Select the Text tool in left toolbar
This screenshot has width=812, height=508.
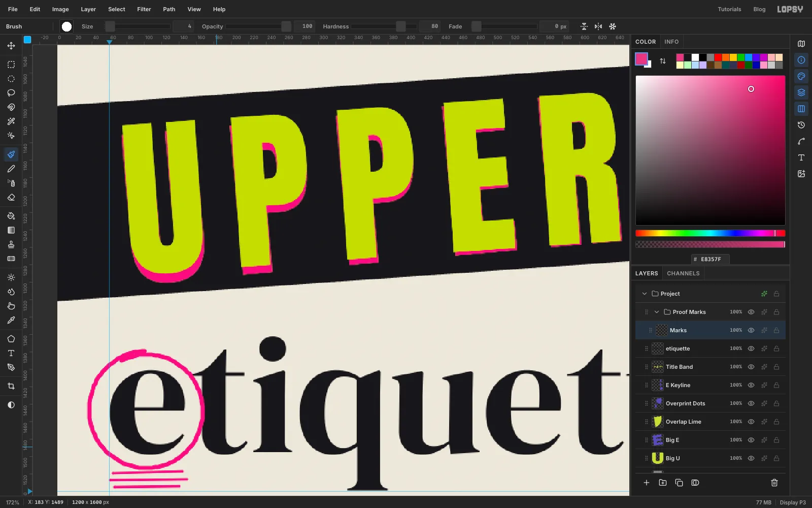pos(11,353)
